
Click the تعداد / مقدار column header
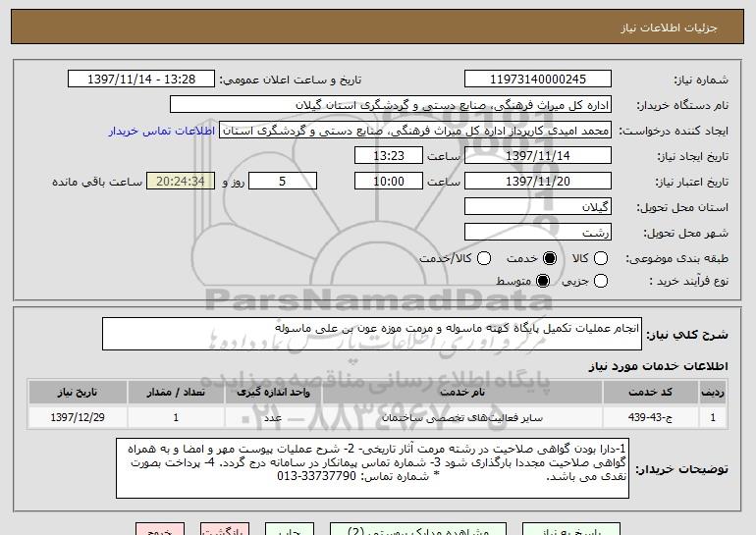176,393
